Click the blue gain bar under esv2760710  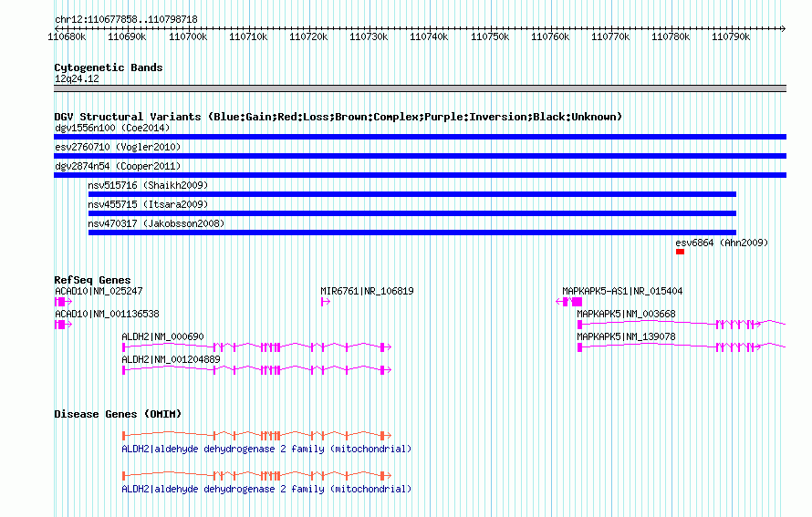coord(420,156)
